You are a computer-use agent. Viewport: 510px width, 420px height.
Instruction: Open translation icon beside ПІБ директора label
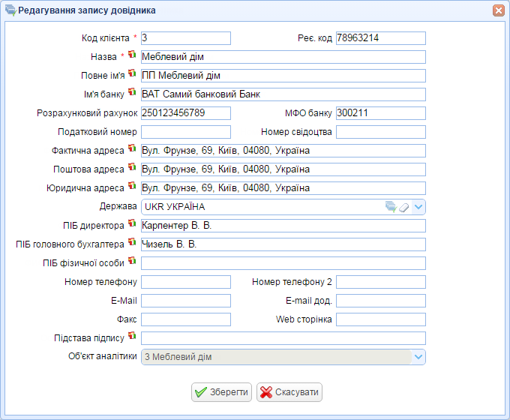point(132,223)
